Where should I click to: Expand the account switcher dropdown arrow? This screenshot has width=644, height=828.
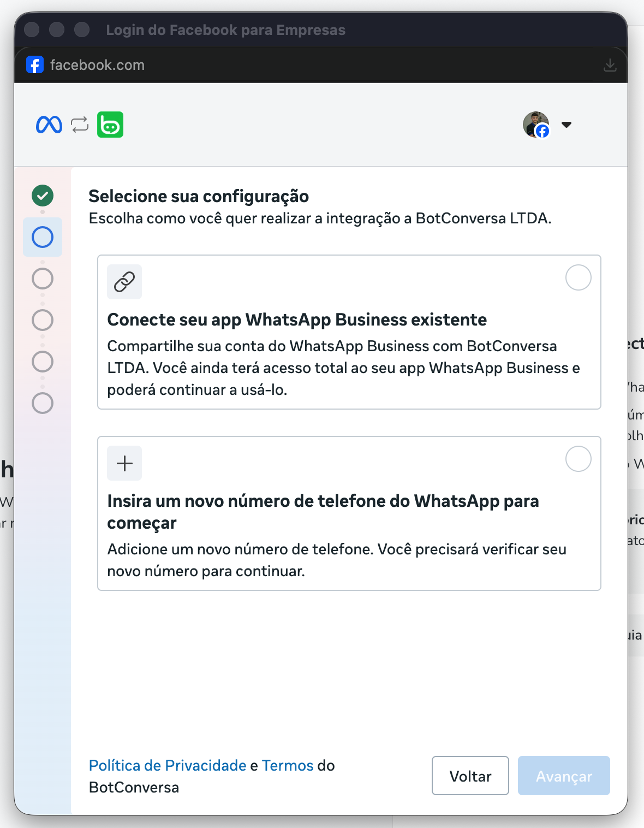pyautogui.click(x=567, y=125)
